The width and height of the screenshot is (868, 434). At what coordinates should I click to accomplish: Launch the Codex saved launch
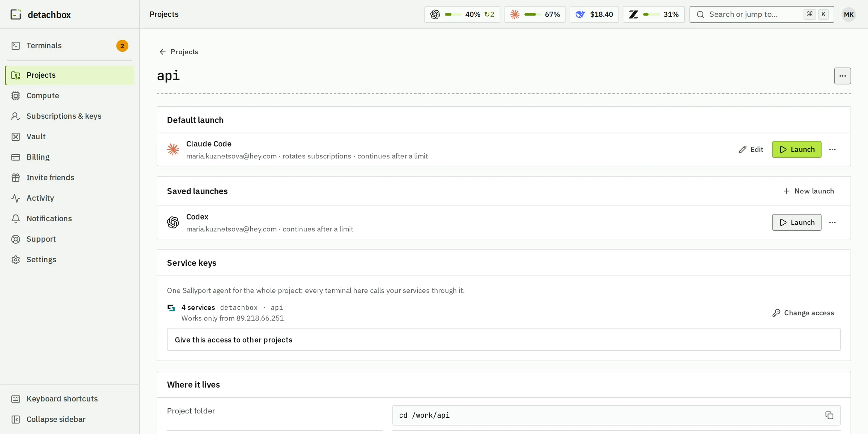click(797, 222)
